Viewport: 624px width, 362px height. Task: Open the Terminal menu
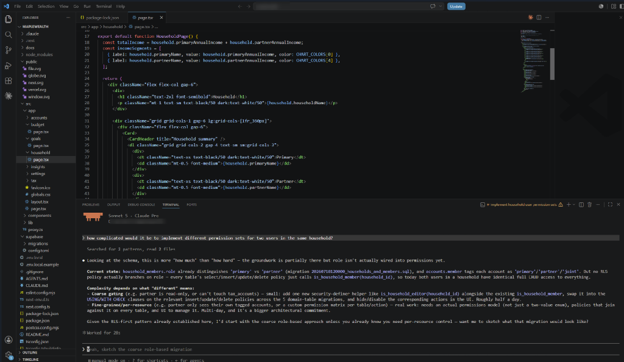pos(103,6)
